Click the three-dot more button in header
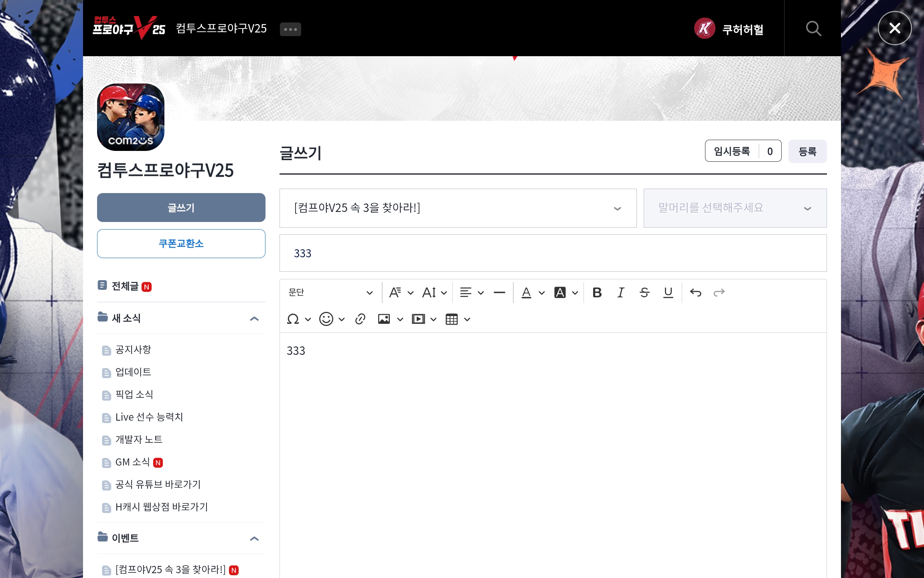This screenshot has width=924, height=578. pos(290,29)
